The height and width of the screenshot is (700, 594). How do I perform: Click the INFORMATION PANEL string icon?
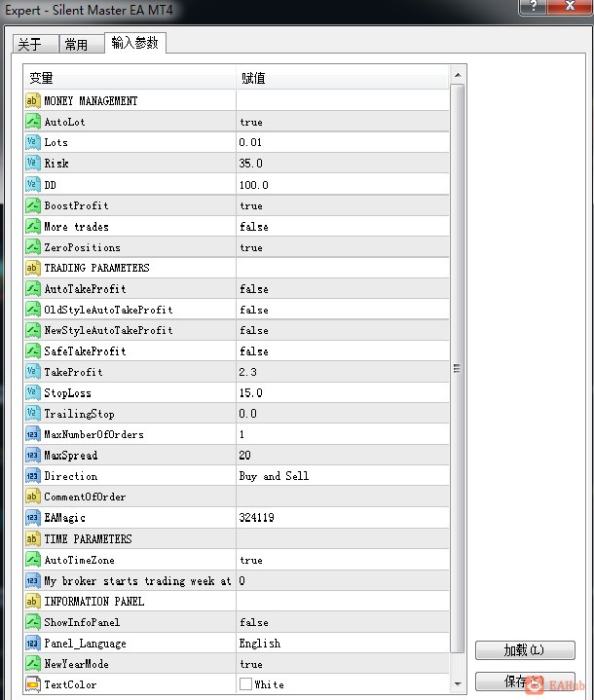click(x=32, y=602)
